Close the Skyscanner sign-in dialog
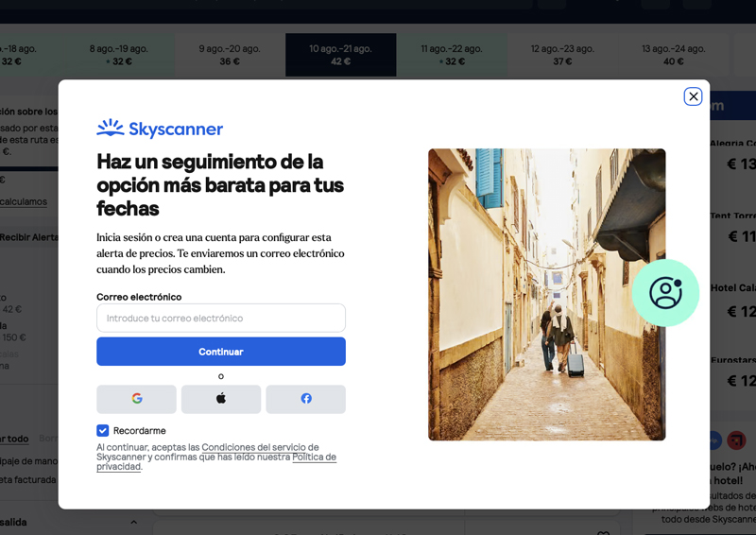756x535 pixels. tap(693, 96)
